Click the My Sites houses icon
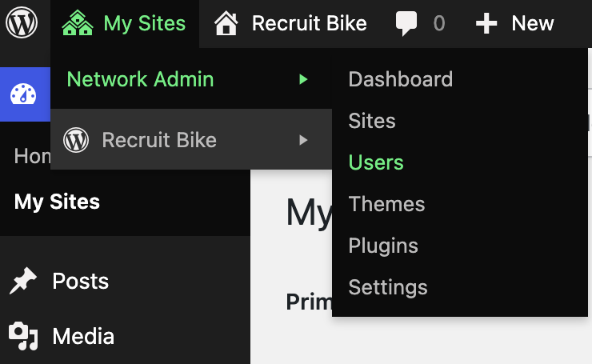 coord(78,23)
